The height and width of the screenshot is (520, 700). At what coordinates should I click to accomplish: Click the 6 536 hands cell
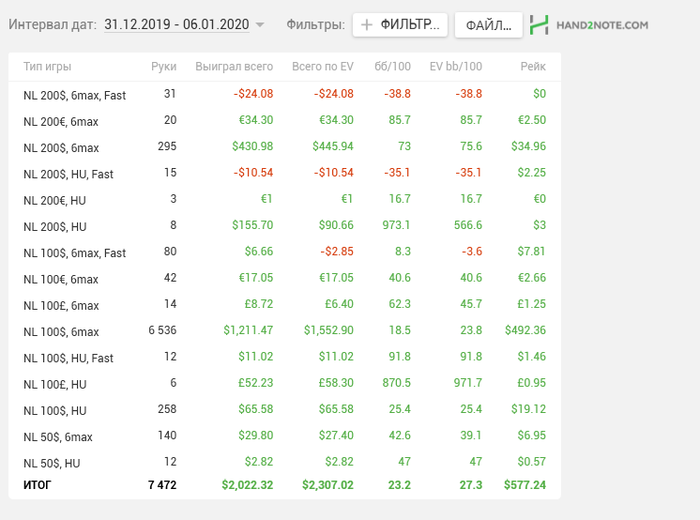coord(162,330)
